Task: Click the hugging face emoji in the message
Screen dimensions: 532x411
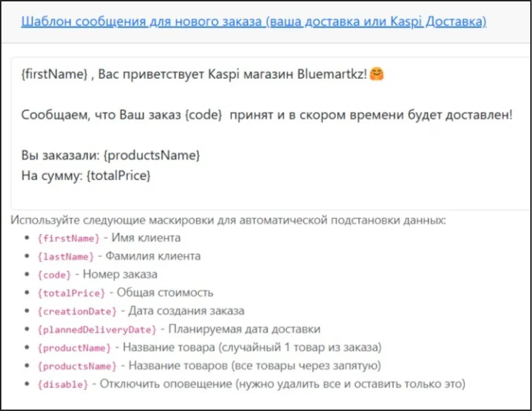Action: (x=377, y=74)
